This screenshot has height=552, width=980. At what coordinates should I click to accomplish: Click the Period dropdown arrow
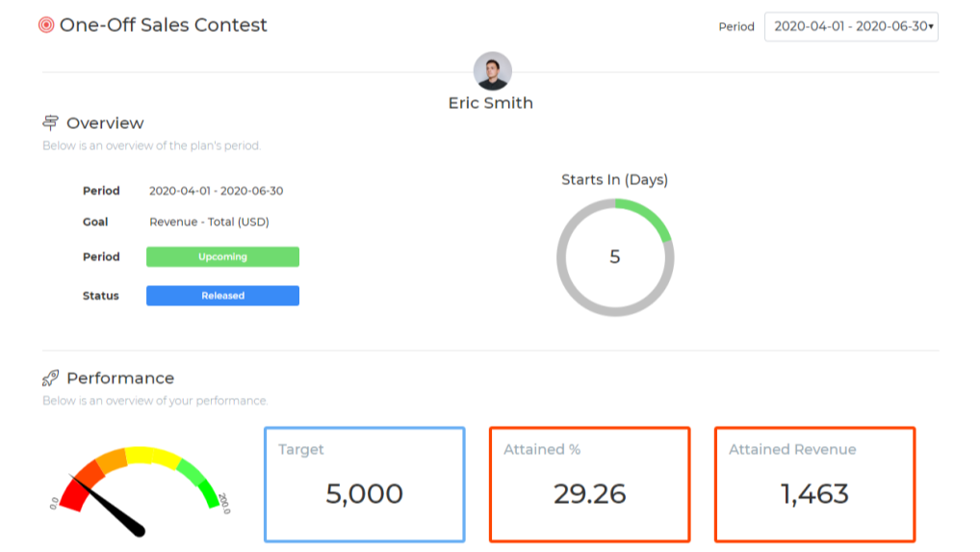tap(931, 27)
